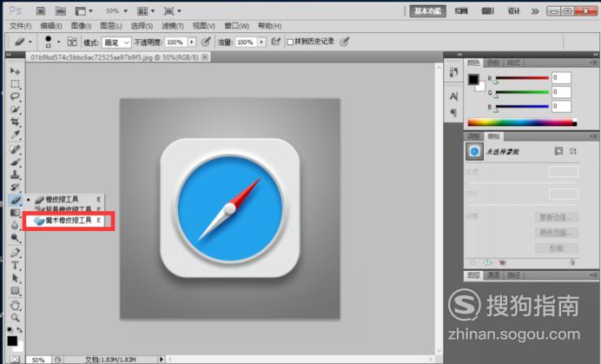Select the Hand tool
Viewport: 601px width, 364px height.
click(15, 305)
